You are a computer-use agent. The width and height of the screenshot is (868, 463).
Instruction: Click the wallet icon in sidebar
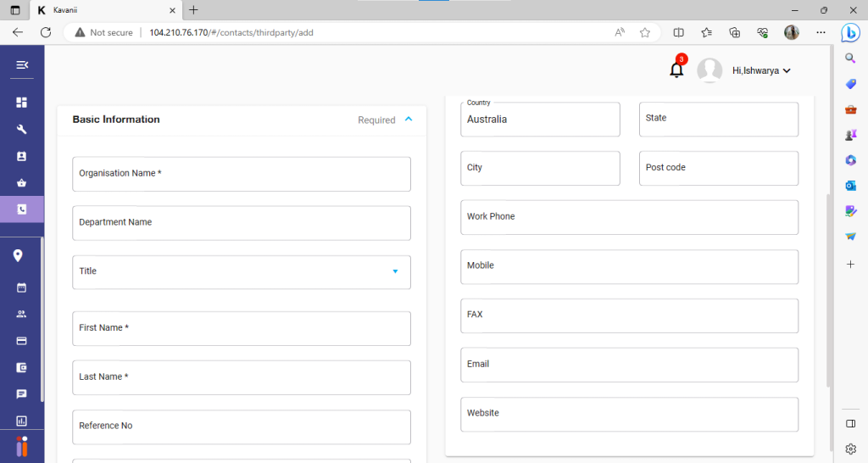click(22, 368)
